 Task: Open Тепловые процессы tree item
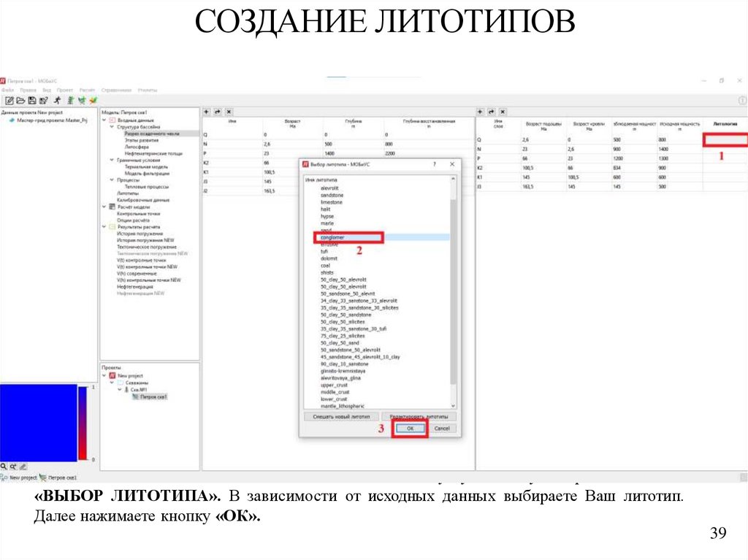(147, 187)
